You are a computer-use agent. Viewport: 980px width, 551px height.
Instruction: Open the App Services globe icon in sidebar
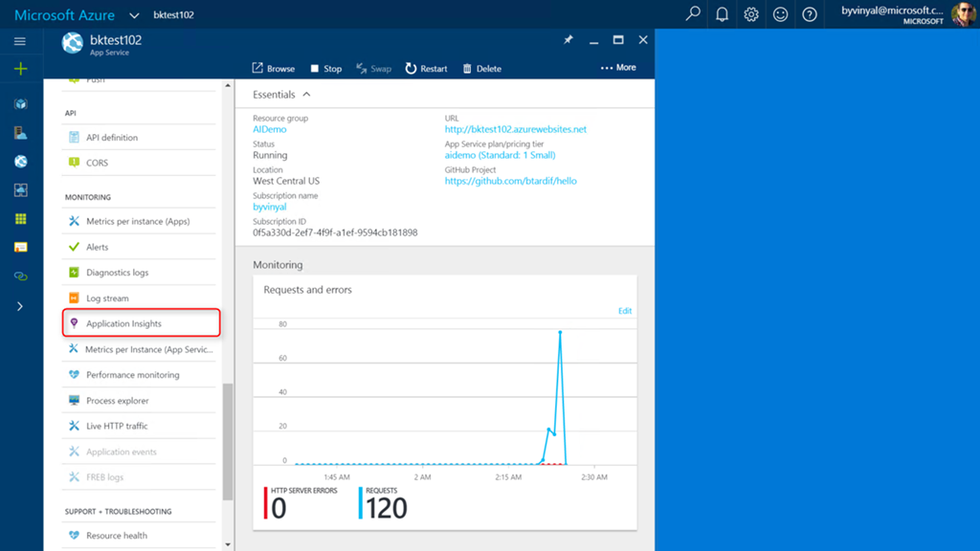pyautogui.click(x=21, y=161)
